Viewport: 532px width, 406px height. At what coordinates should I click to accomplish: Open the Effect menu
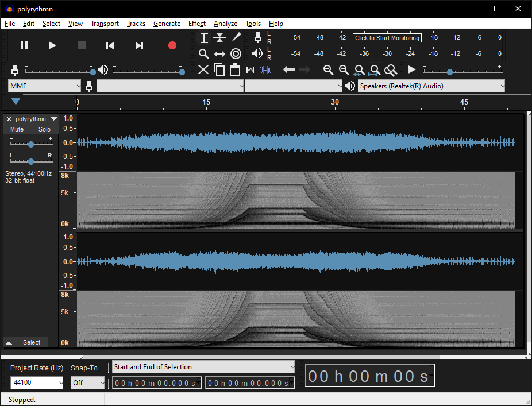tap(196, 24)
